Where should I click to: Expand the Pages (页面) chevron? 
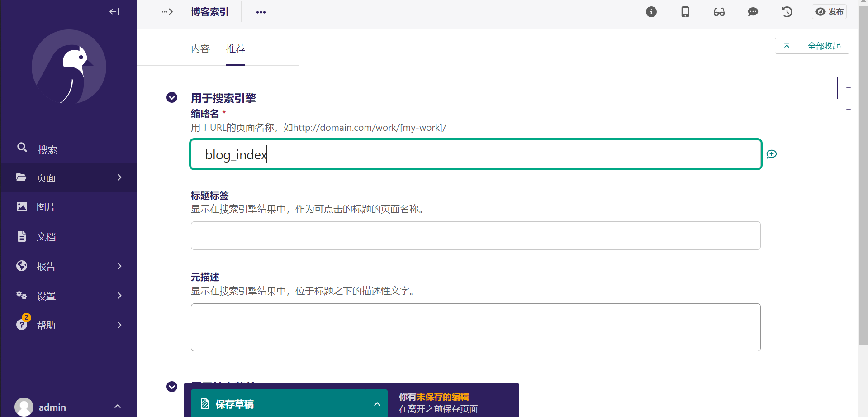coord(119,177)
